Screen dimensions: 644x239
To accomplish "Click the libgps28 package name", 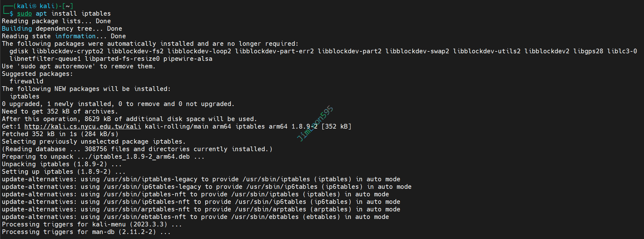I will 588,51.
